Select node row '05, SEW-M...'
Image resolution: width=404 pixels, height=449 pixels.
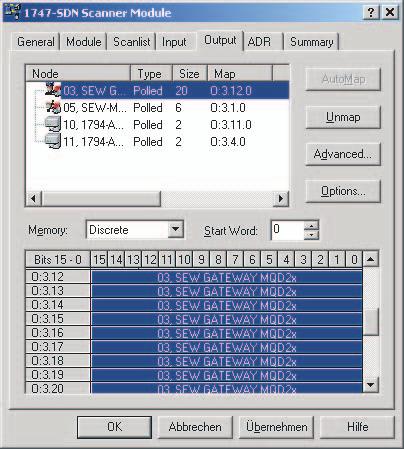click(157, 108)
